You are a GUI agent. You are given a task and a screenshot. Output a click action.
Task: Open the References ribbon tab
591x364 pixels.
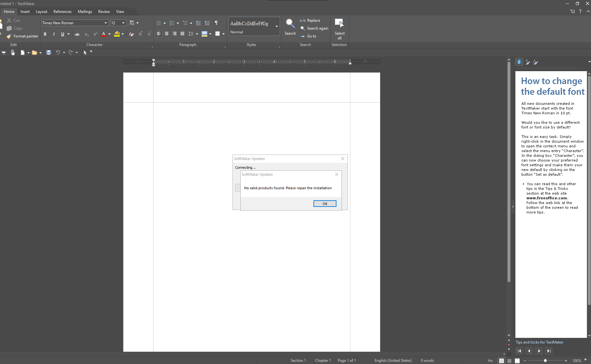point(62,12)
